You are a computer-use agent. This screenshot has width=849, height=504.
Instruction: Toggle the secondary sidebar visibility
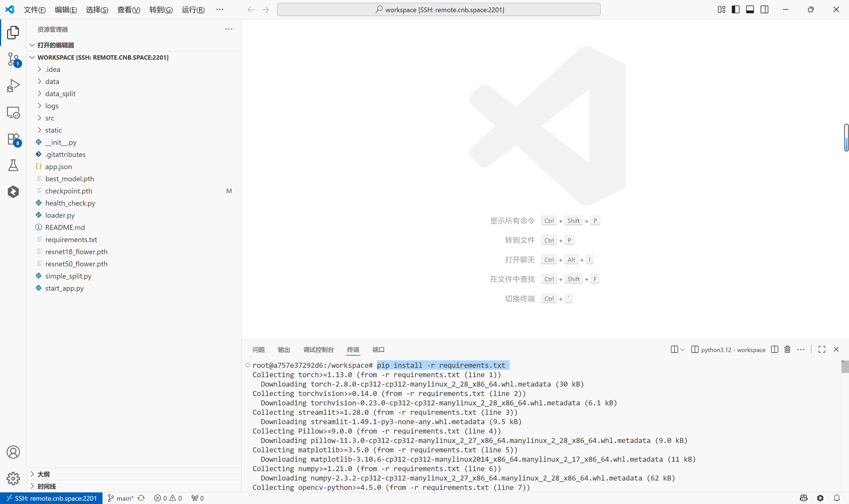click(x=764, y=9)
